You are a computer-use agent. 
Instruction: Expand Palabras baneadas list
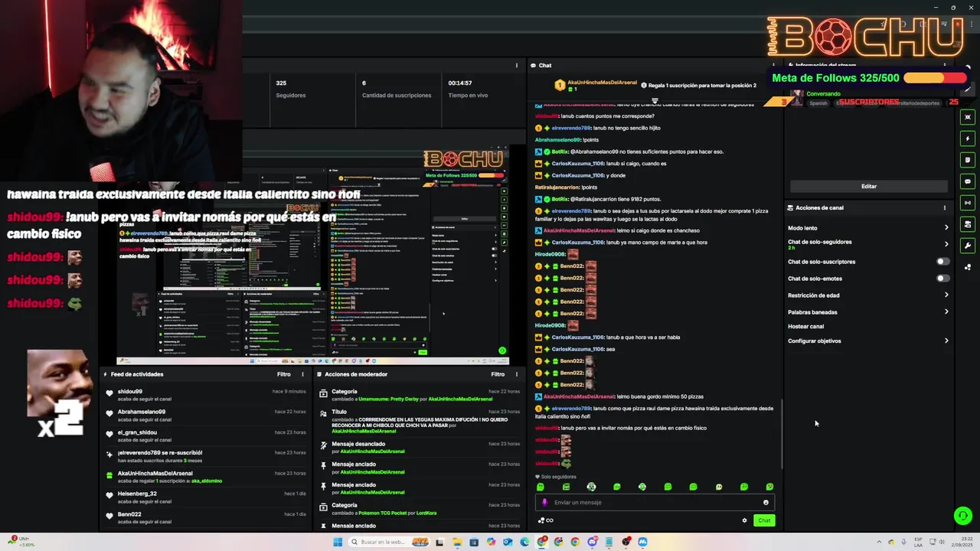[x=946, y=312]
